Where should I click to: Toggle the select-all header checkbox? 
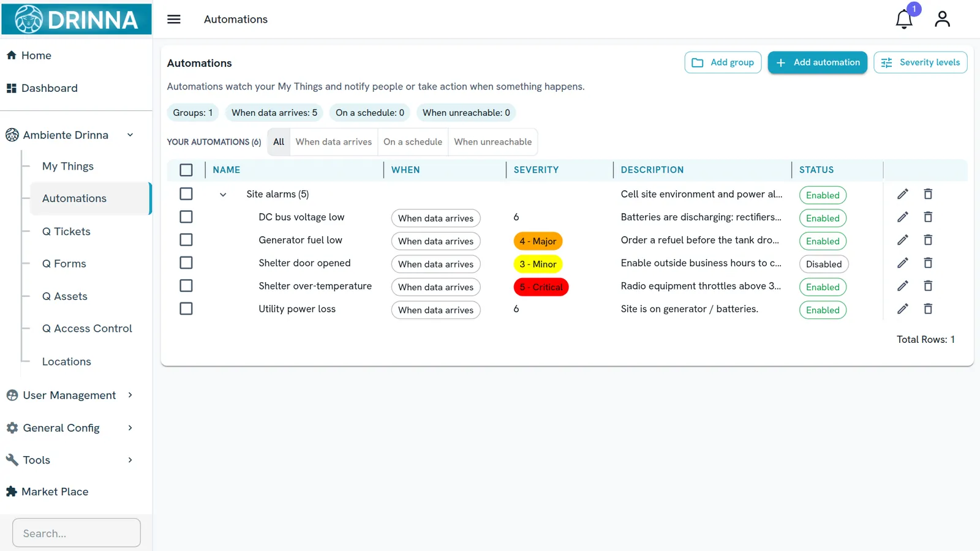186,170
